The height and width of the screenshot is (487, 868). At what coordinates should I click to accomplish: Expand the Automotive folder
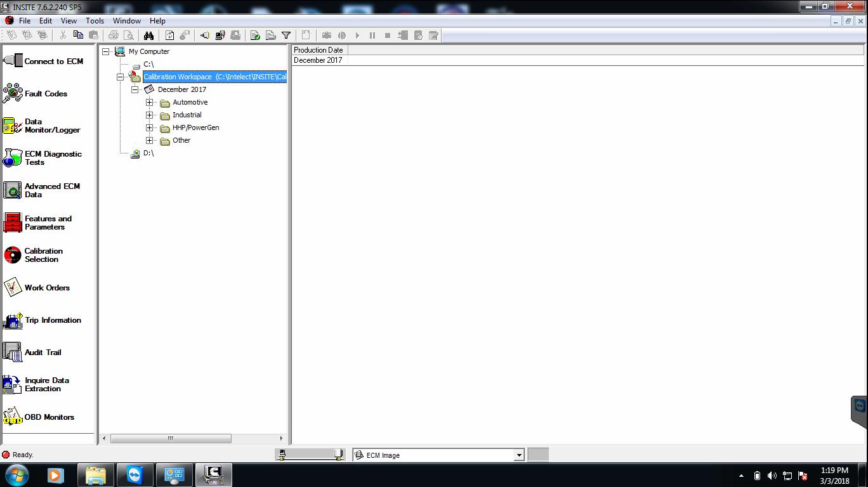(150, 102)
